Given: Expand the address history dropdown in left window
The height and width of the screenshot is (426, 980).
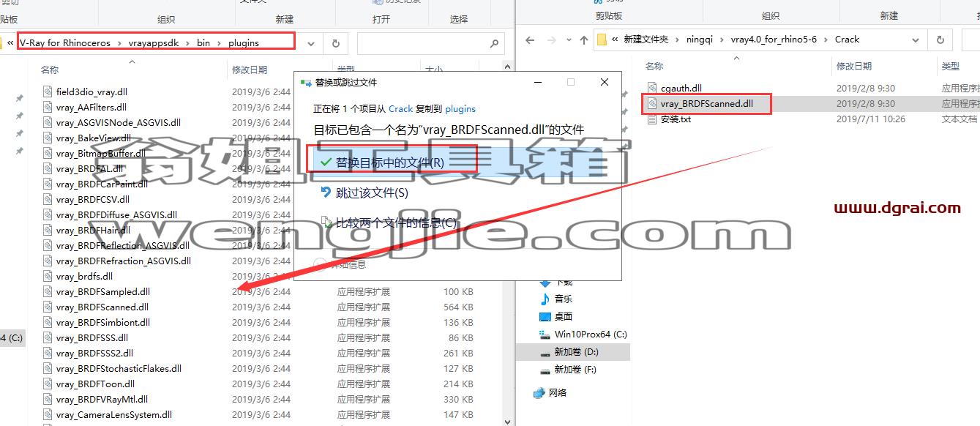Looking at the screenshot, I should pyautogui.click(x=311, y=43).
